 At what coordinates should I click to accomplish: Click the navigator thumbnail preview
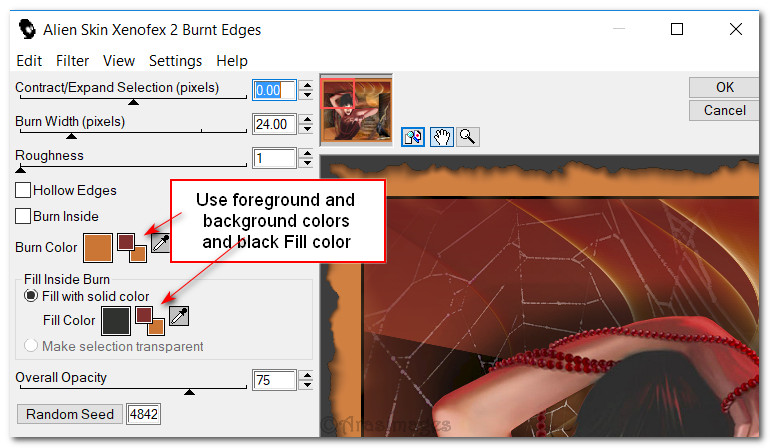(x=356, y=110)
